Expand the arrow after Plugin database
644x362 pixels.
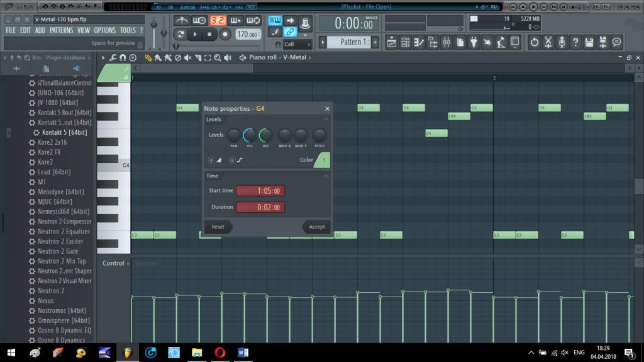point(89,57)
